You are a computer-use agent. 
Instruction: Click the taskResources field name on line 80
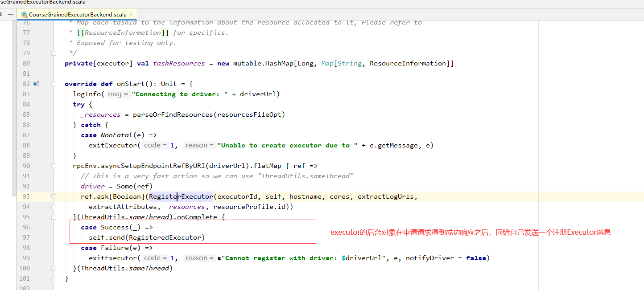179,63
